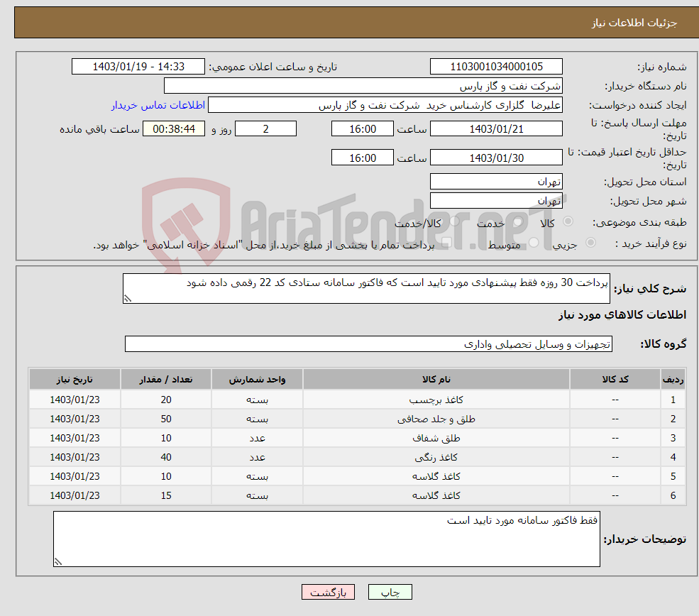This screenshot has width=699, height=616.
Task: Select the جزیی purchase type radio
Action: (590, 243)
